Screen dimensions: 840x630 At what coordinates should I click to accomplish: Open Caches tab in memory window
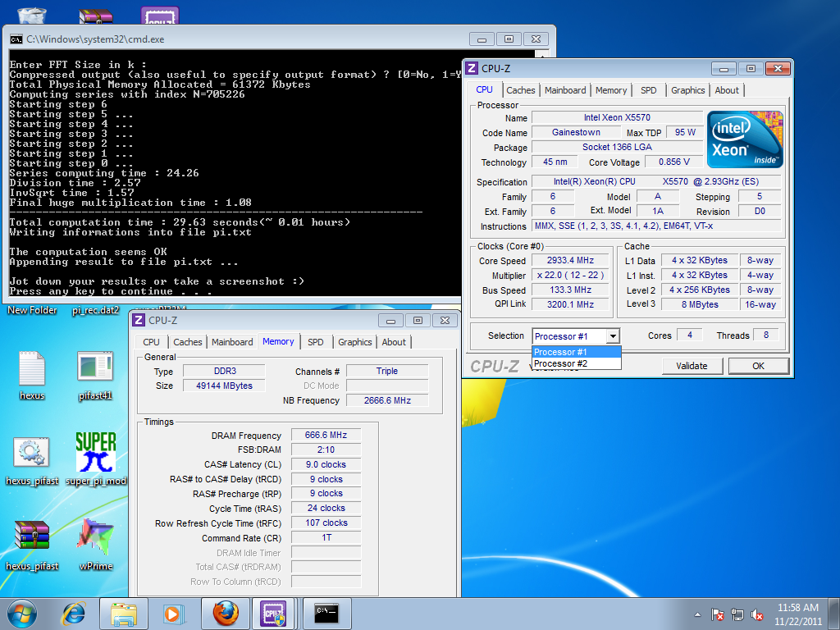[188, 342]
